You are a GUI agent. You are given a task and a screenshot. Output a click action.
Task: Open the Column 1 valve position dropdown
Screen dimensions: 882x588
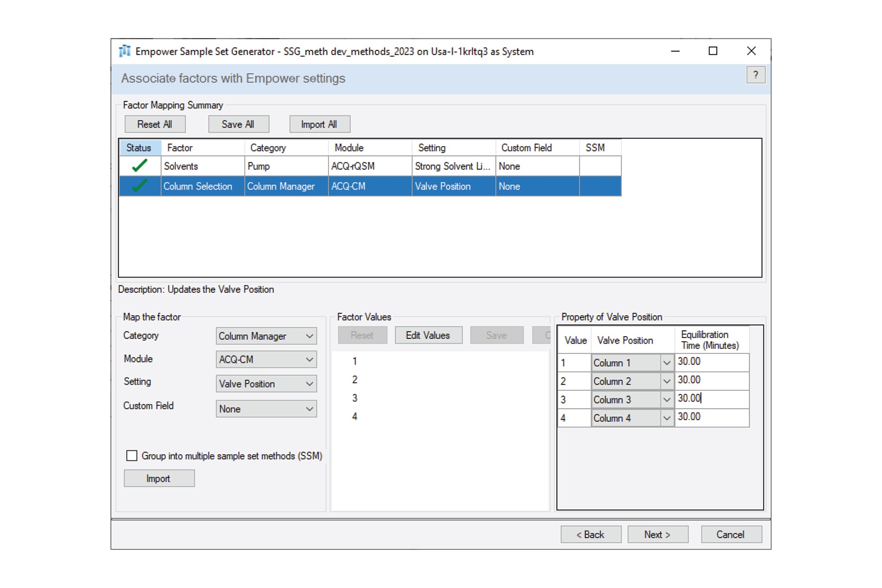pyautogui.click(x=666, y=362)
